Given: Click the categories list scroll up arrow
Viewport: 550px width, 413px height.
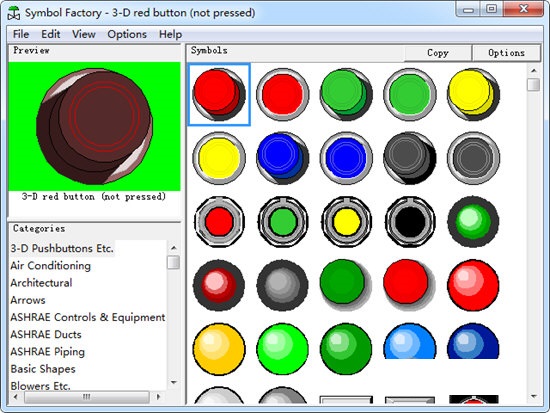Looking at the screenshot, I should click(174, 248).
